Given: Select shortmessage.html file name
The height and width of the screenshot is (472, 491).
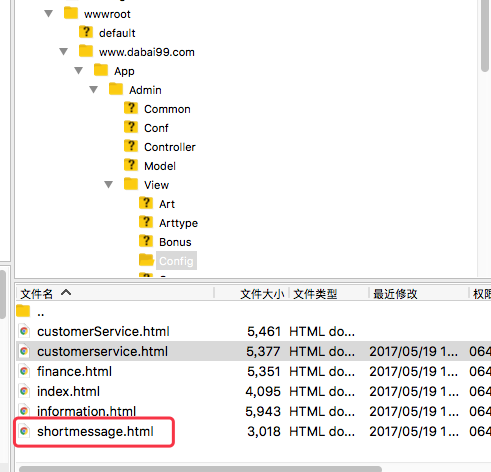Looking at the screenshot, I should point(95,432).
